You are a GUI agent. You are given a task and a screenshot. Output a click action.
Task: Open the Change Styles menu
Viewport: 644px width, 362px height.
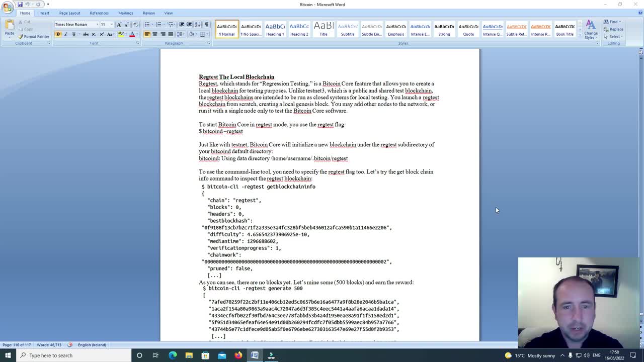click(591, 30)
